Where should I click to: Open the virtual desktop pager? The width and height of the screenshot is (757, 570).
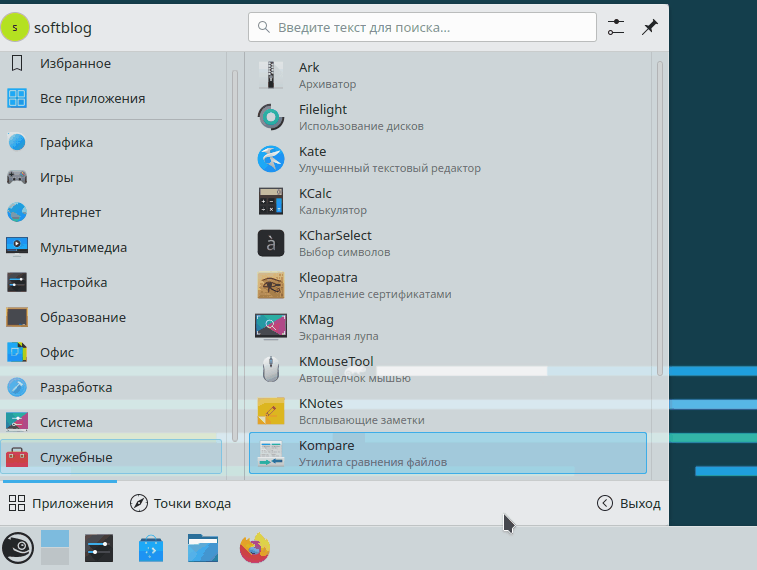[55, 548]
